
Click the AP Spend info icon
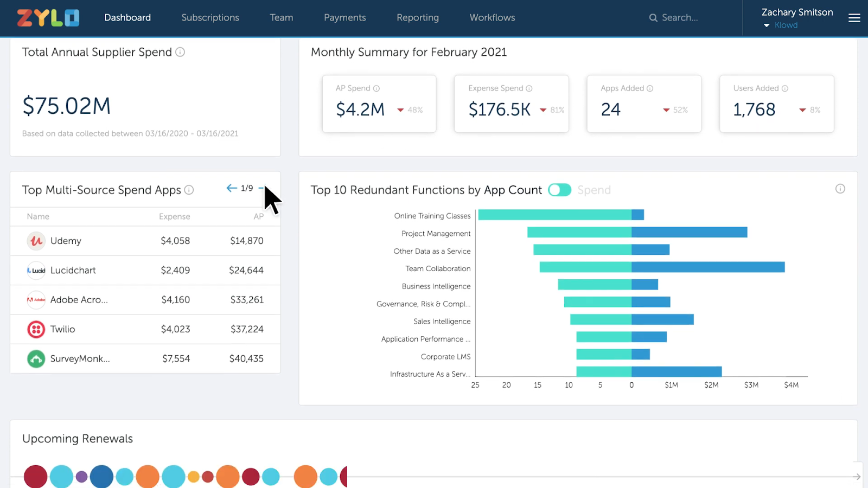tap(376, 88)
